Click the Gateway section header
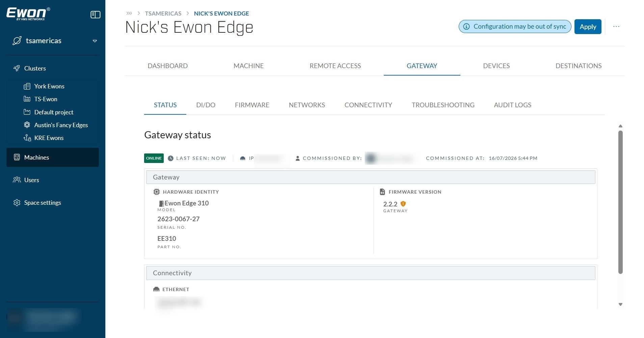Screen dimensions: 644x338 [x=371, y=177]
